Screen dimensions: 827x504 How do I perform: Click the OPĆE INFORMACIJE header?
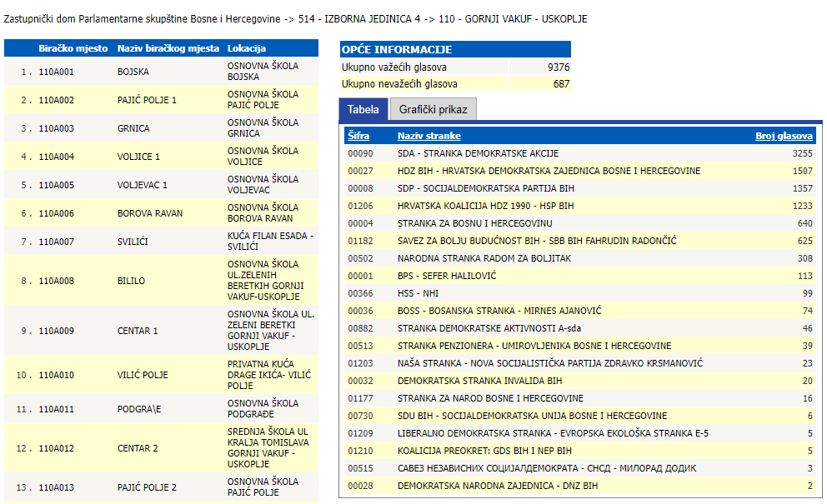396,50
